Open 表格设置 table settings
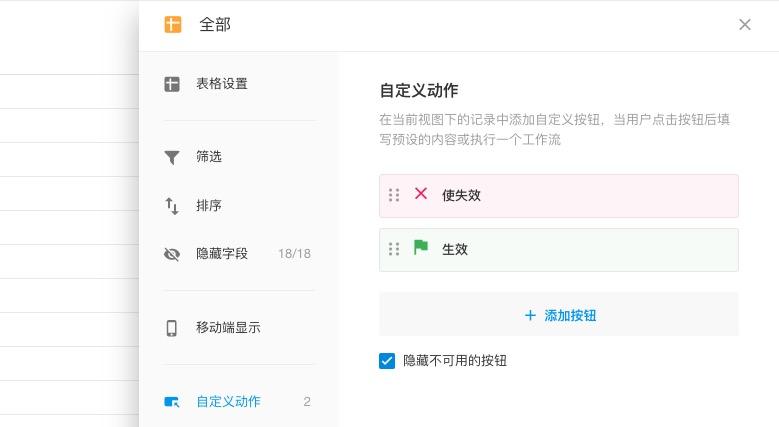The width and height of the screenshot is (779, 427). click(x=221, y=84)
